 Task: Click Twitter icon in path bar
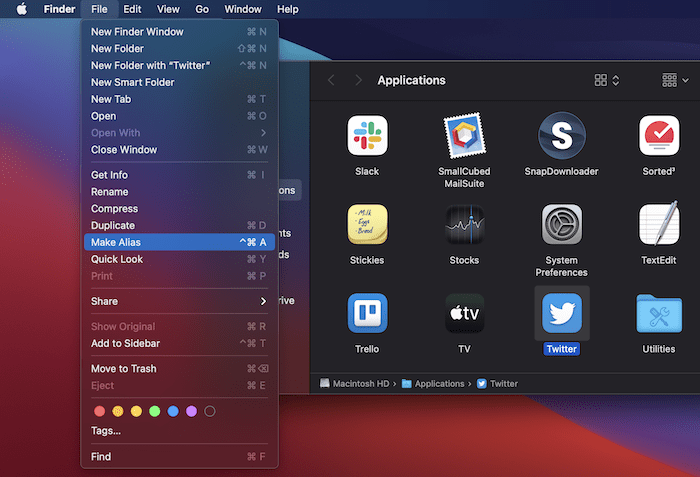[481, 384]
